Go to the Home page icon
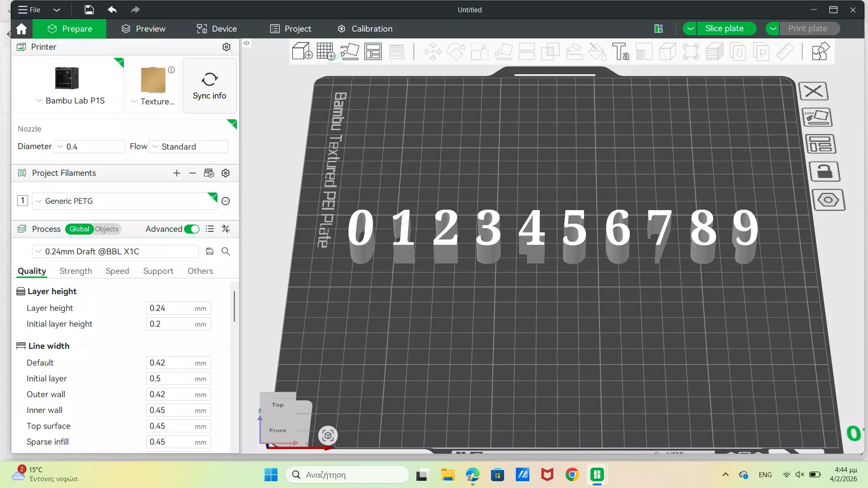This screenshot has width=868, height=488. (21, 29)
